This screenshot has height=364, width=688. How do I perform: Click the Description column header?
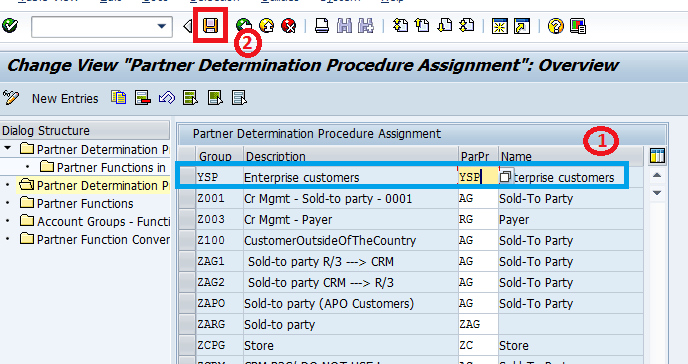tap(351, 156)
